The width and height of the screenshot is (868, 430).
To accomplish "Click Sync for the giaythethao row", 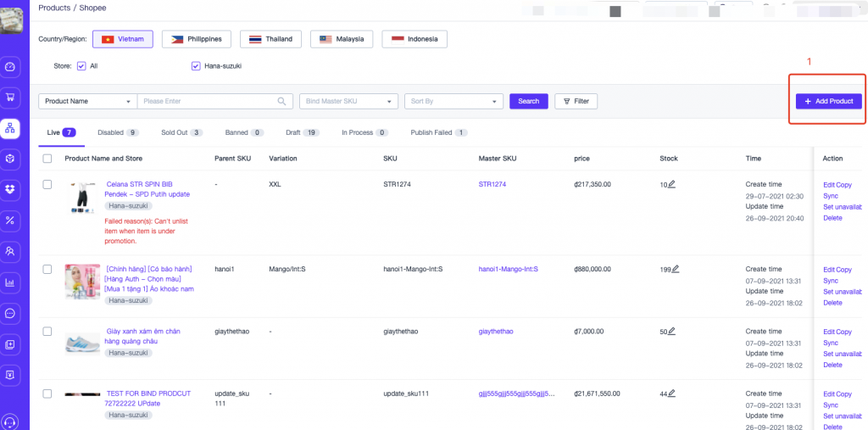I will [x=831, y=343].
